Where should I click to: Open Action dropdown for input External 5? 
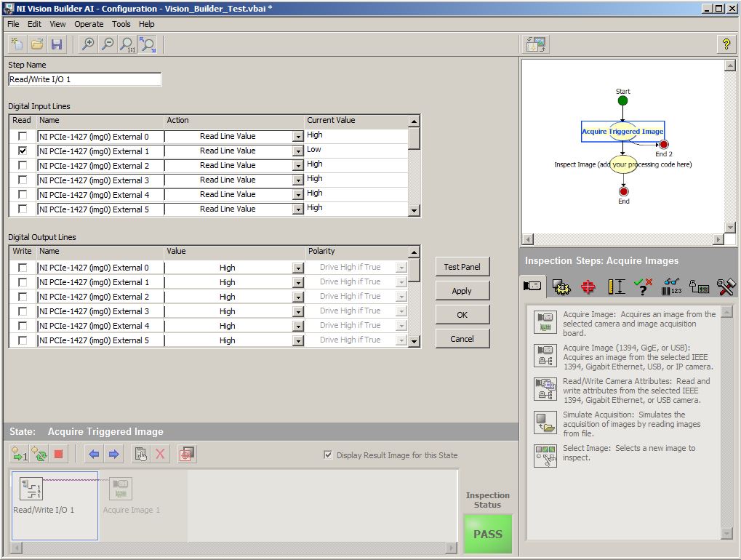[297, 209]
